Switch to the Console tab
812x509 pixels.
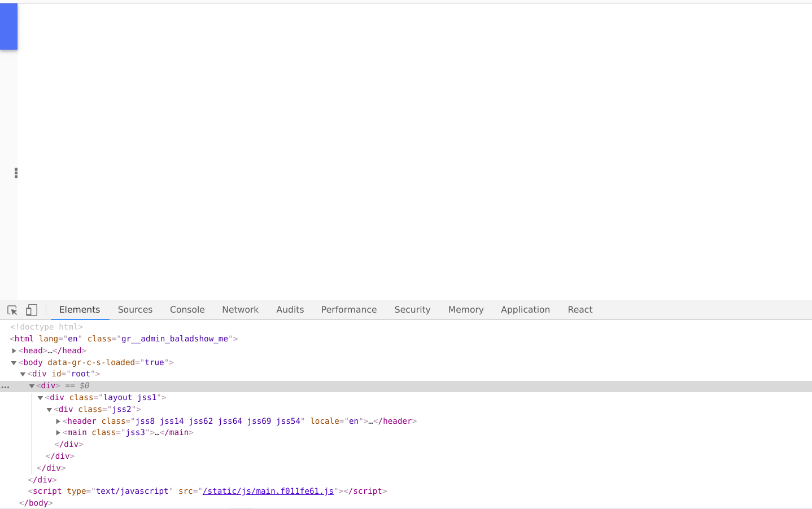[x=187, y=309]
